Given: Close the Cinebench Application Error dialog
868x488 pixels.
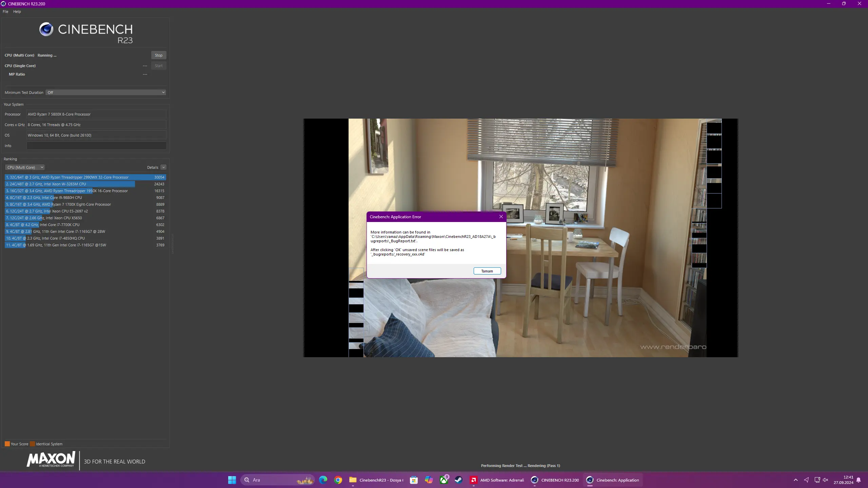Looking at the screenshot, I should [501, 217].
